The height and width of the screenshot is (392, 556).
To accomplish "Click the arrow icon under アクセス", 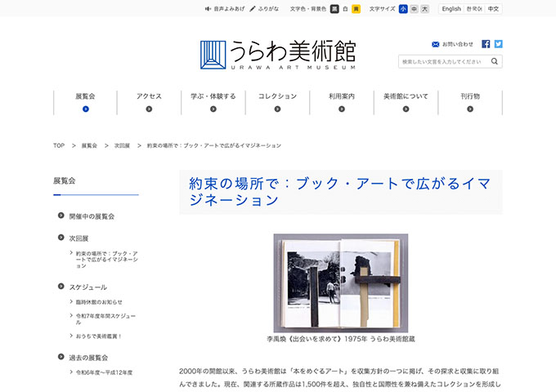I will coord(149,109).
